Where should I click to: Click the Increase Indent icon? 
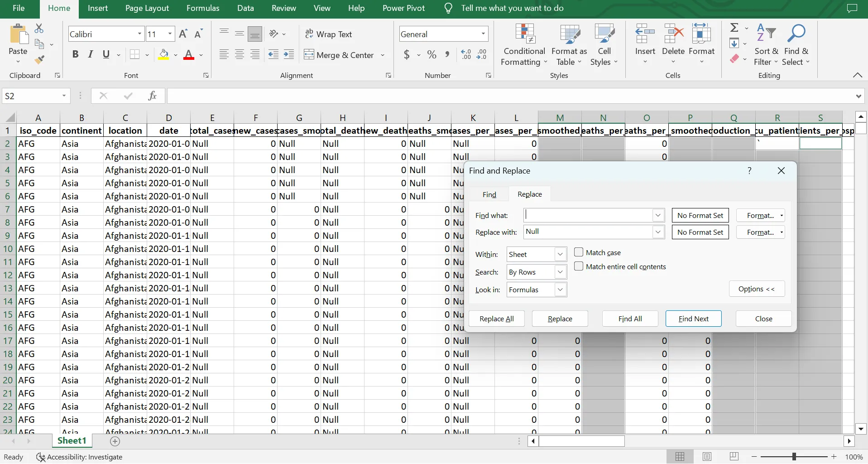pos(289,55)
